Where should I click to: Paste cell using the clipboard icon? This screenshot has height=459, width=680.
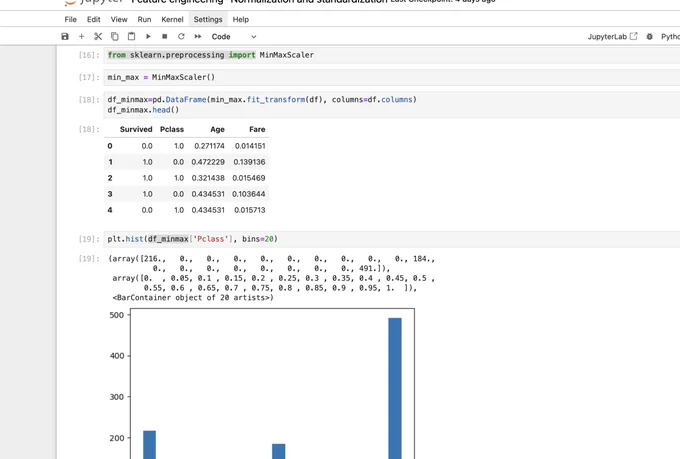(131, 36)
